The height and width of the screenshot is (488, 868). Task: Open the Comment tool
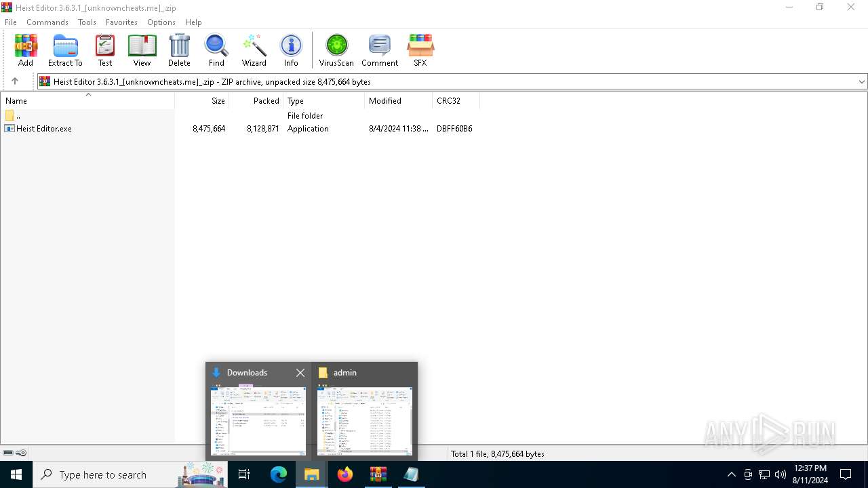tap(380, 50)
